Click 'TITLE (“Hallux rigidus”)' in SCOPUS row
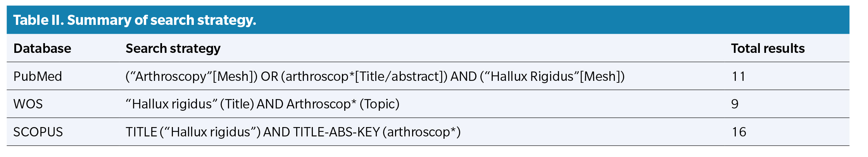Image resolution: width=868 pixels, height=157 pixels. point(193,132)
